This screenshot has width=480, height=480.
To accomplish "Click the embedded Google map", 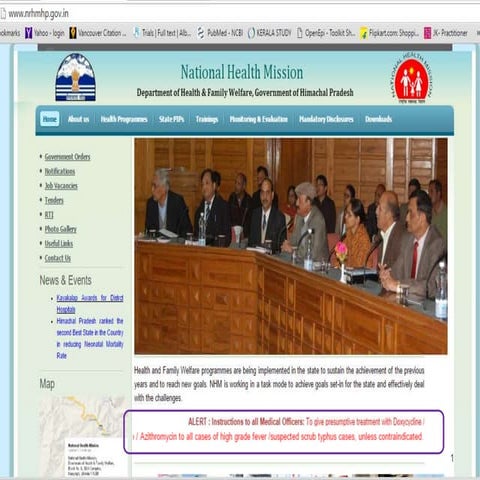I will 84,436.
